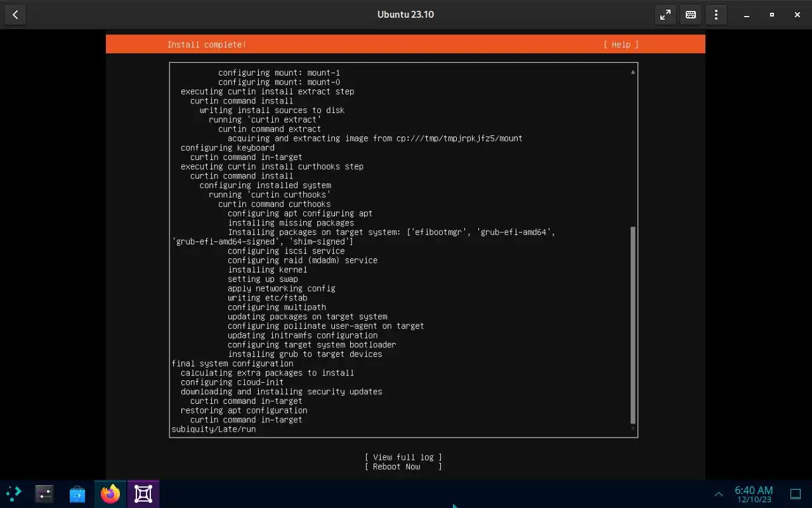Minimize the Ubuntu 23.10 window
The image size is (812, 508).
(x=747, y=15)
